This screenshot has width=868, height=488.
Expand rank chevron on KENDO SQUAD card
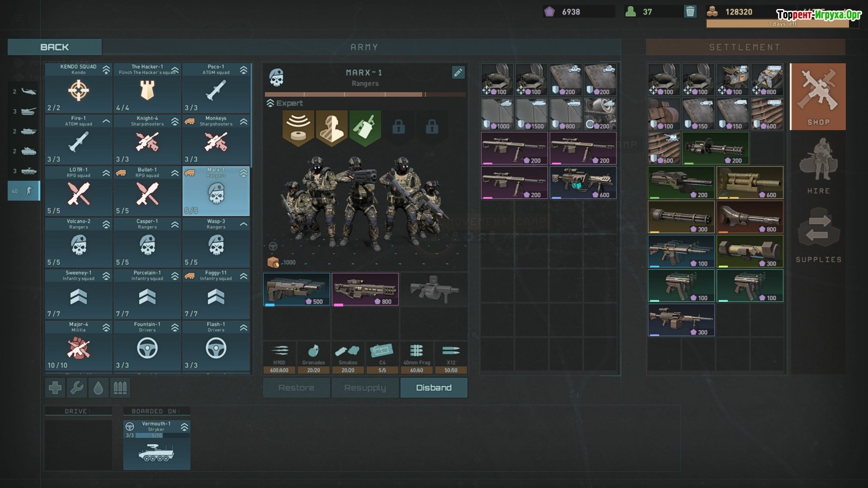(106, 70)
